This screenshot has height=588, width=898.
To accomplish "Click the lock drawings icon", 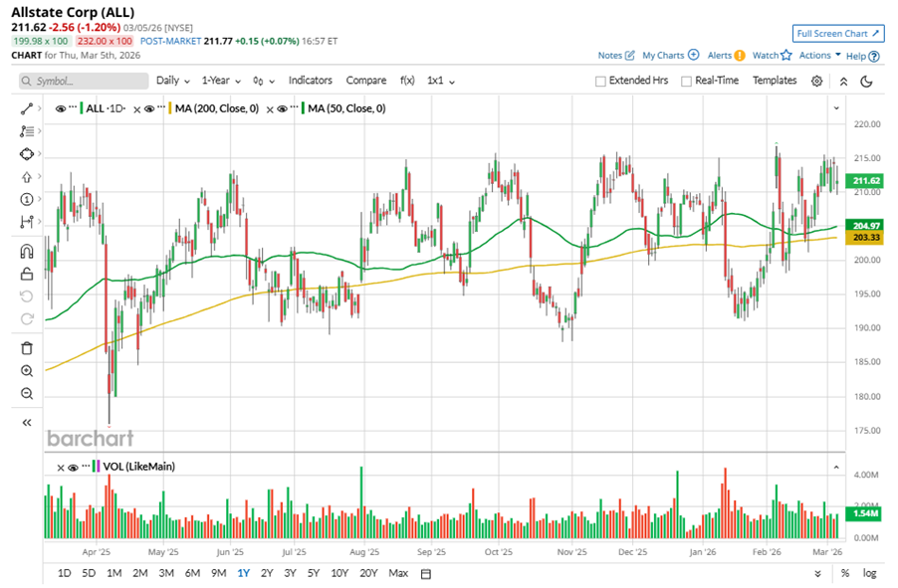I will [x=26, y=275].
